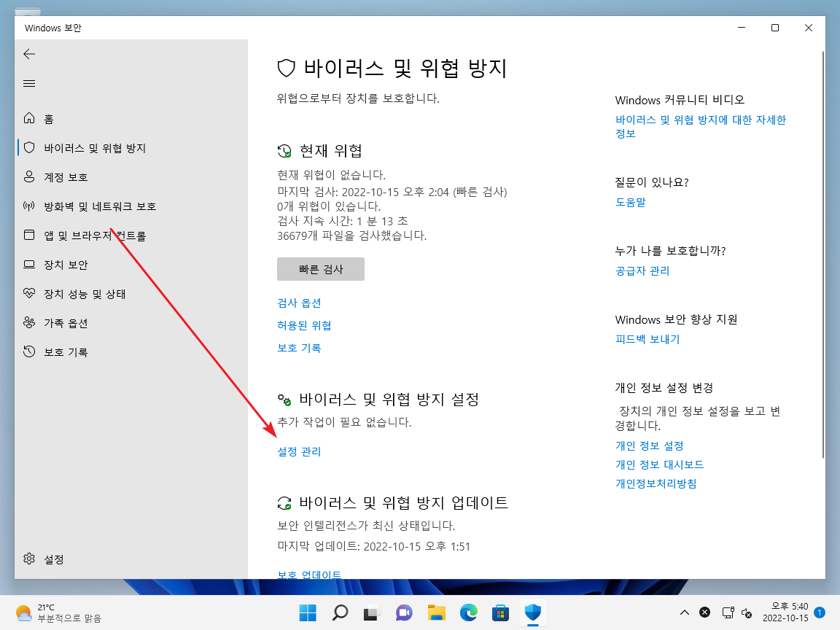Open the notification badge in taskbar
Image resolution: width=840 pixels, height=630 pixels.
coord(819,612)
